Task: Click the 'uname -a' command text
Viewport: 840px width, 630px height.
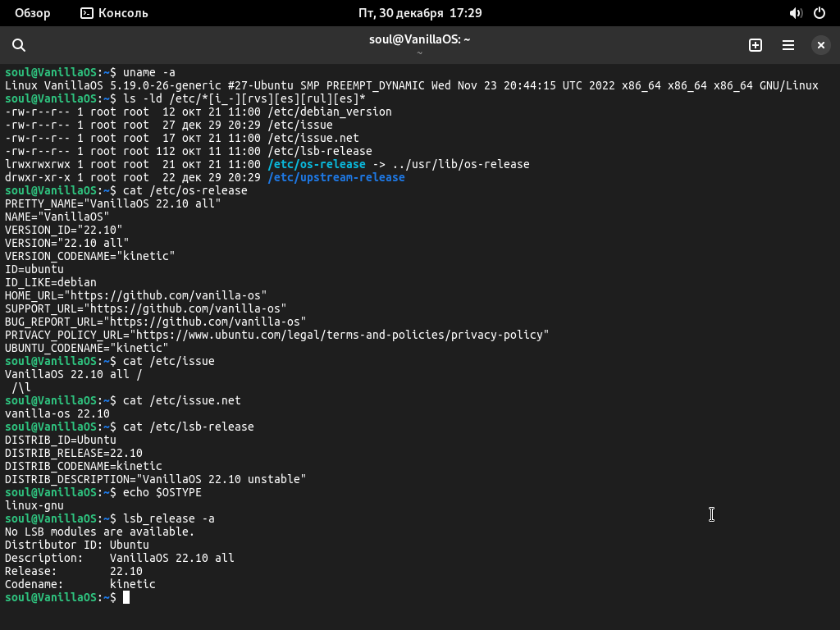Action: coord(149,72)
